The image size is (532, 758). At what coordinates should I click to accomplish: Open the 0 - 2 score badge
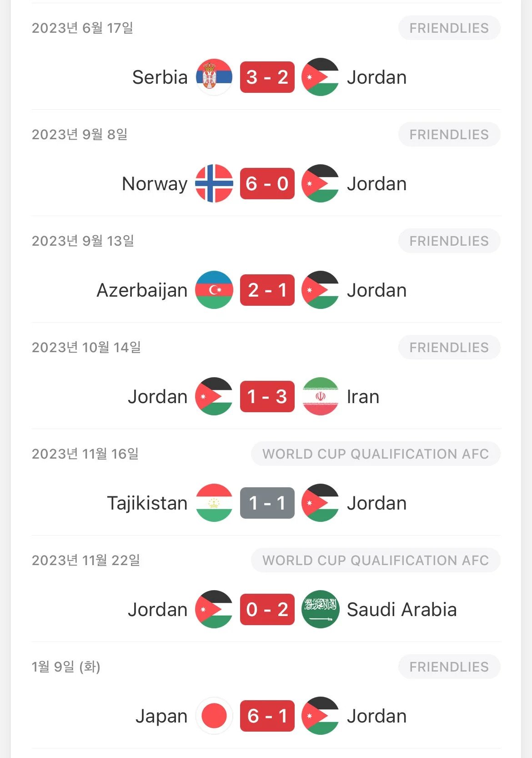(x=267, y=610)
